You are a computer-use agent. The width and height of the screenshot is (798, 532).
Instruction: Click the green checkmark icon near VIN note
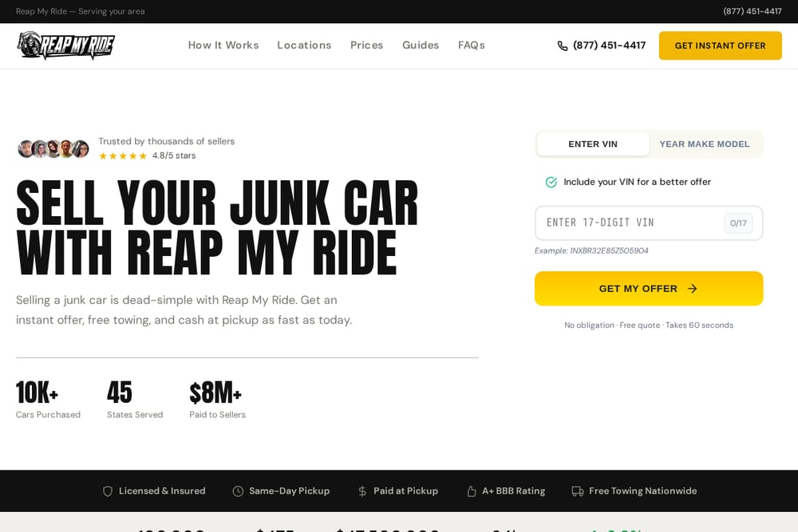(551, 182)
